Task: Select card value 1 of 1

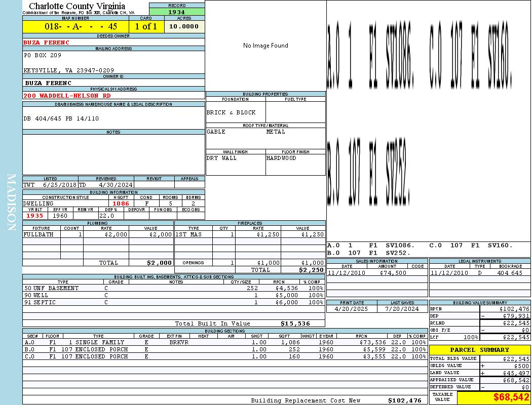Action: coord(146,26)
